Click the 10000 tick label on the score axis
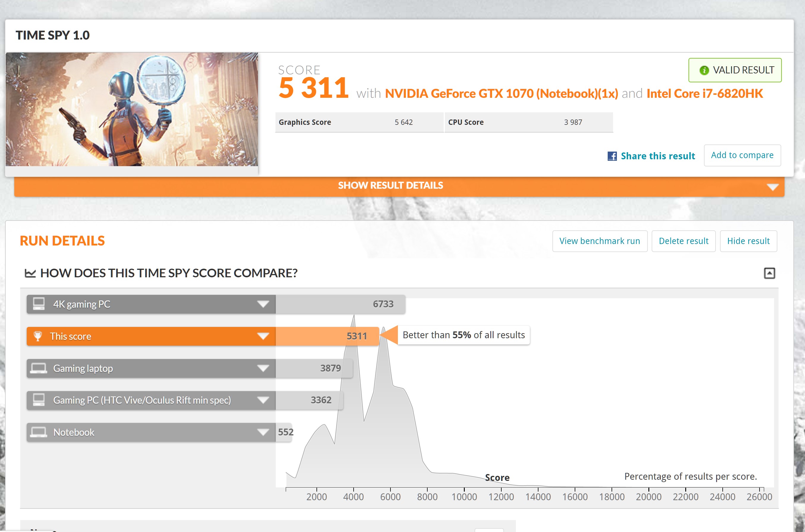 (464, 497)
